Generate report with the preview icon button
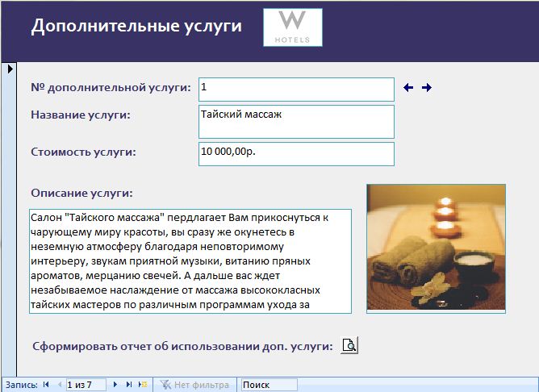 tap(349, 345)
